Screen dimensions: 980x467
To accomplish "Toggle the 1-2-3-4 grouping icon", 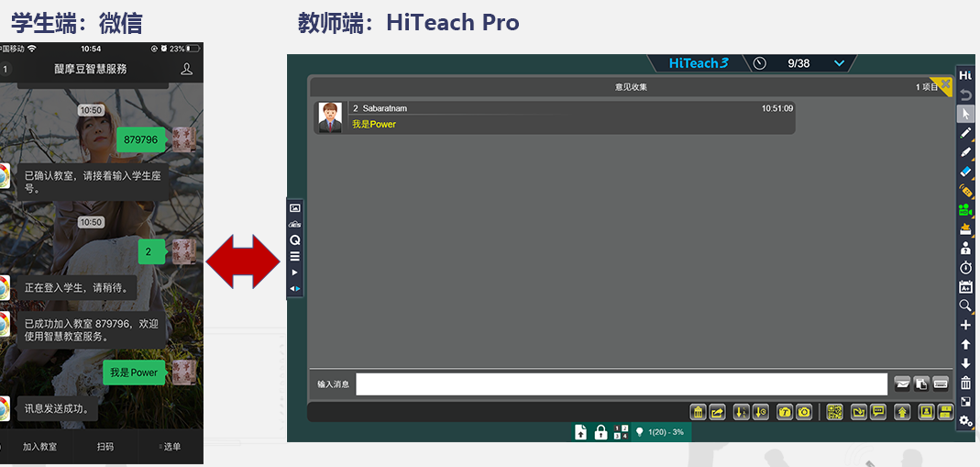I will (621, 432).
